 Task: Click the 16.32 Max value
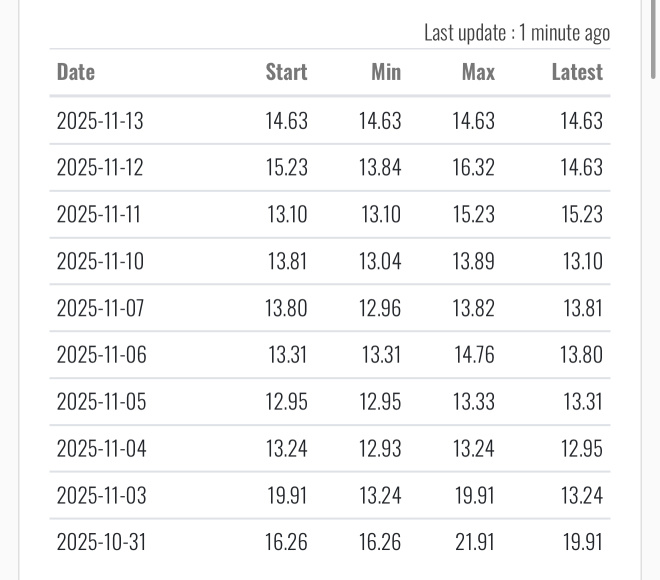[473, 168]
